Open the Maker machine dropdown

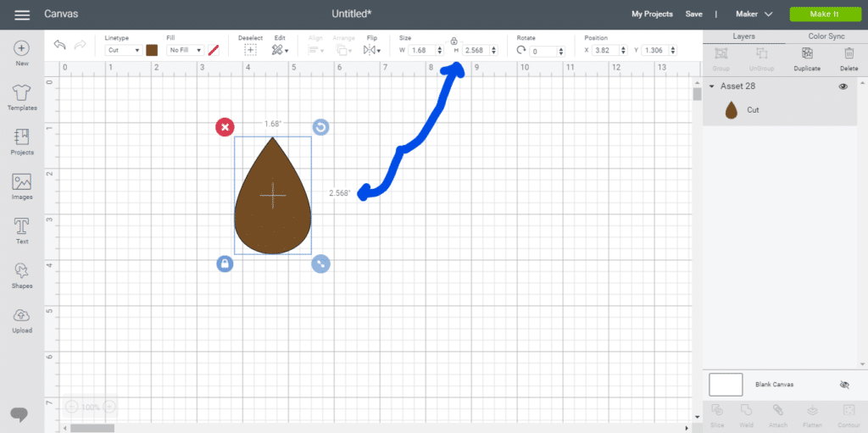point(754,14)
